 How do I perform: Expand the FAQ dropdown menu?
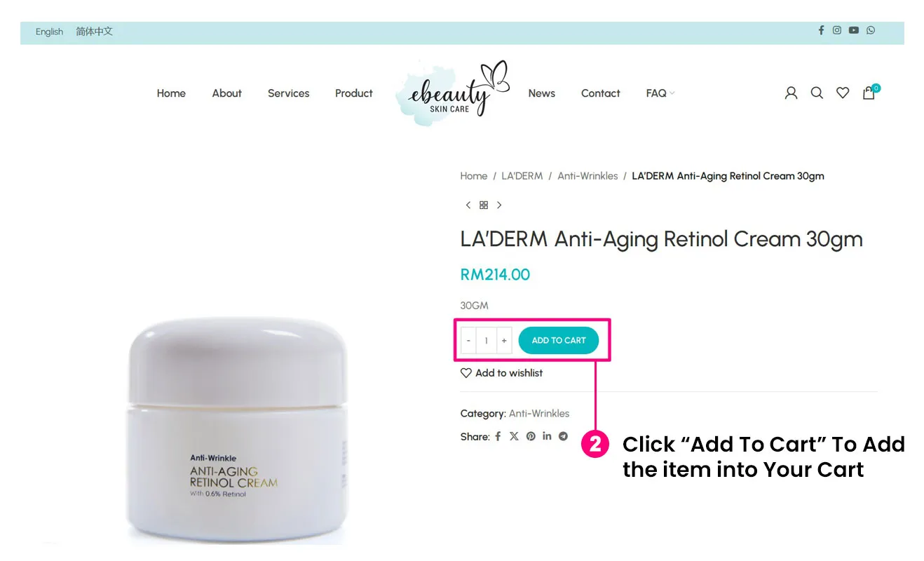(x=660, y=93)
